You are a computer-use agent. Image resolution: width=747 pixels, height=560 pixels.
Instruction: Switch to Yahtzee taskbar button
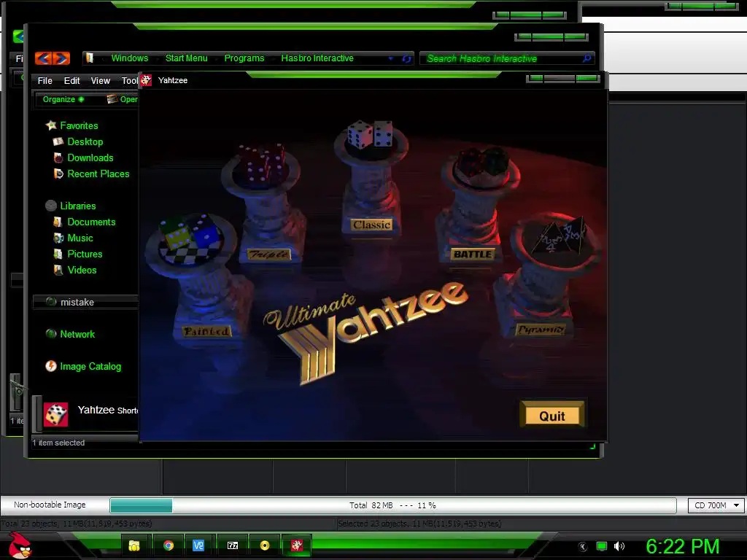click(297, 545)
